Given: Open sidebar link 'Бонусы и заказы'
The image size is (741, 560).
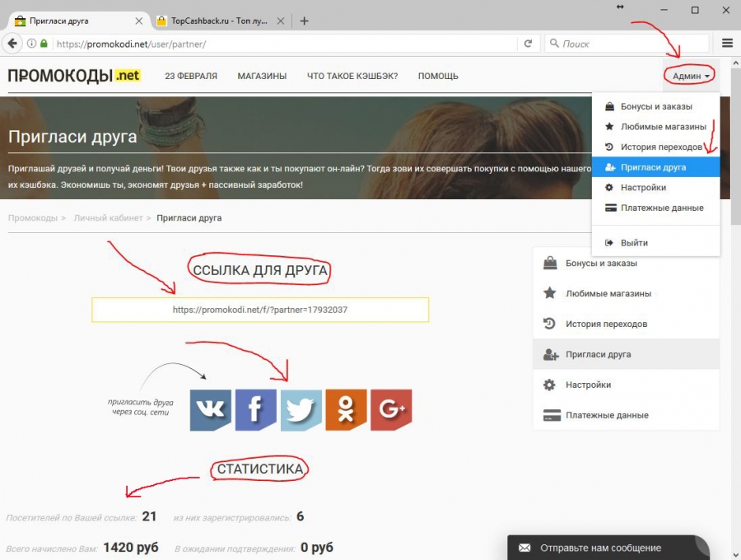Looking at the screenshot, I should point(627,263).
